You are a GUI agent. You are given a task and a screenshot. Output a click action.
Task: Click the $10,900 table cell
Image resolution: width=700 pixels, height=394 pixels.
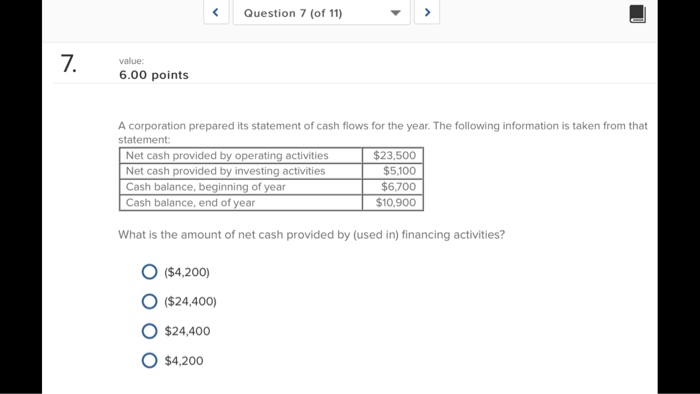pos(393,203)
